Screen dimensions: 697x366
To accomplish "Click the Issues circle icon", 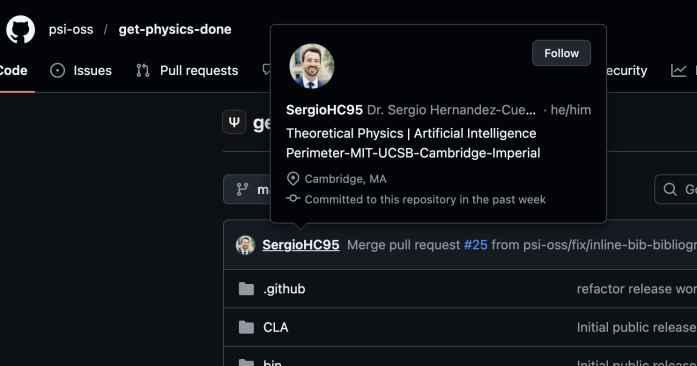I will point(57,70).
